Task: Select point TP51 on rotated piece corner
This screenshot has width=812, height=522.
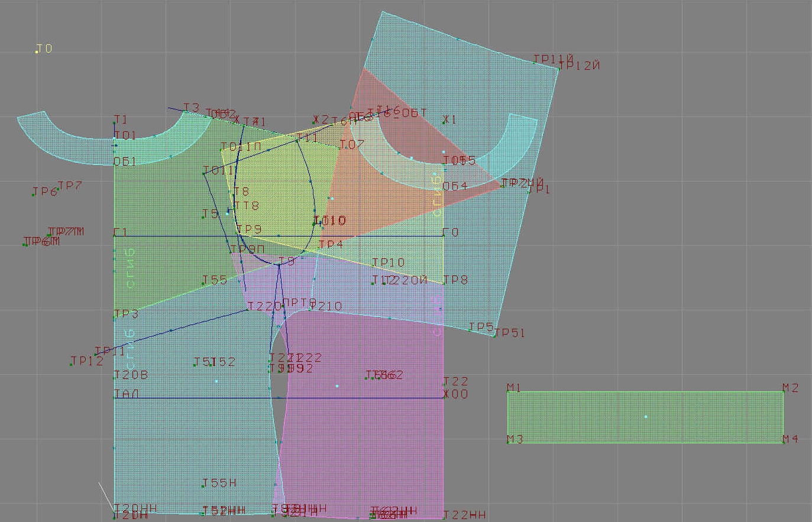Action: click(494, 336)
